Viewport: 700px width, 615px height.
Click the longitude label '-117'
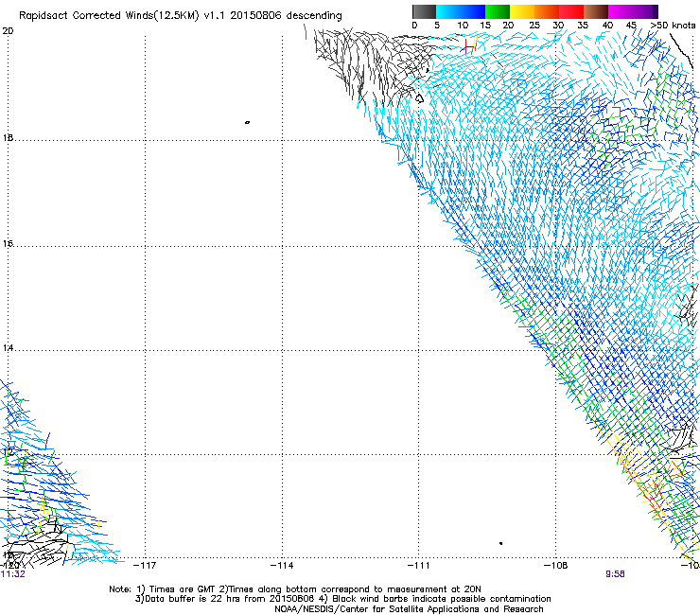click(145, 566)
